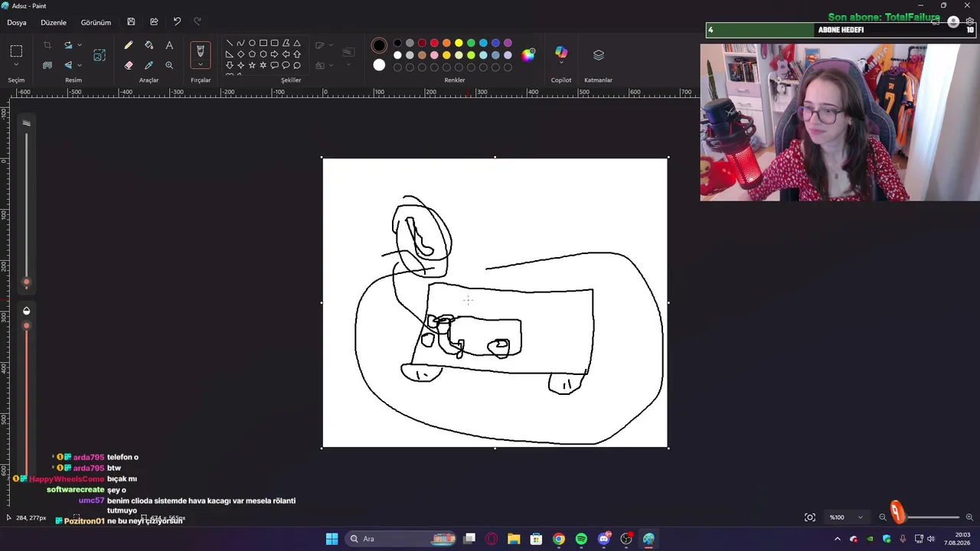980x551 pixels.
Task: Click the Redo arrow
Action: pyautogui.click(x=198, y=22)
